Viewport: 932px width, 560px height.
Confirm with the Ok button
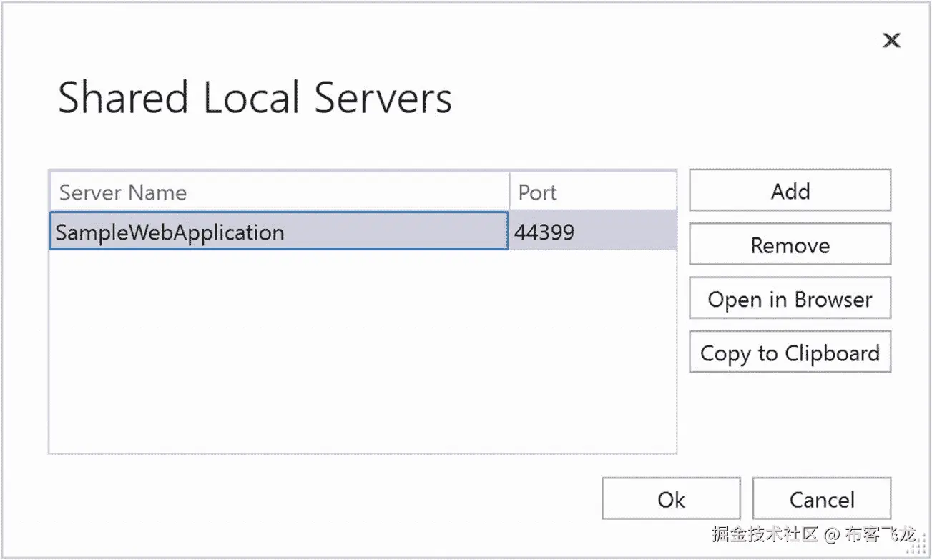[671, 498]
